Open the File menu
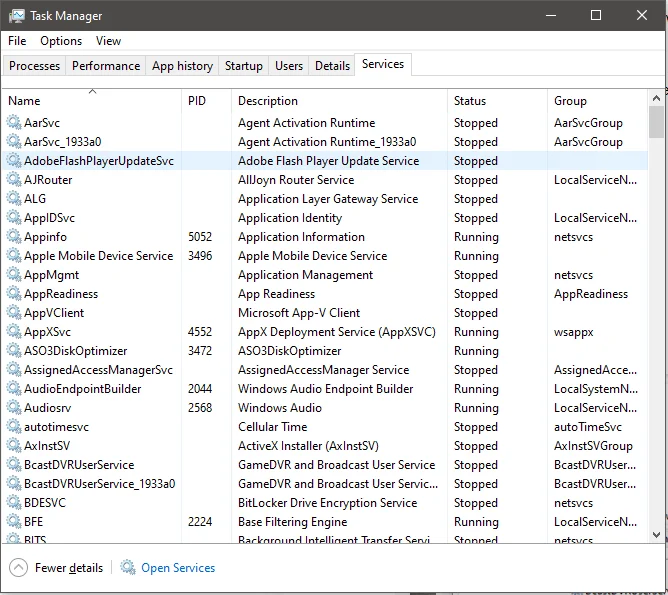 [x=17, y=41]
